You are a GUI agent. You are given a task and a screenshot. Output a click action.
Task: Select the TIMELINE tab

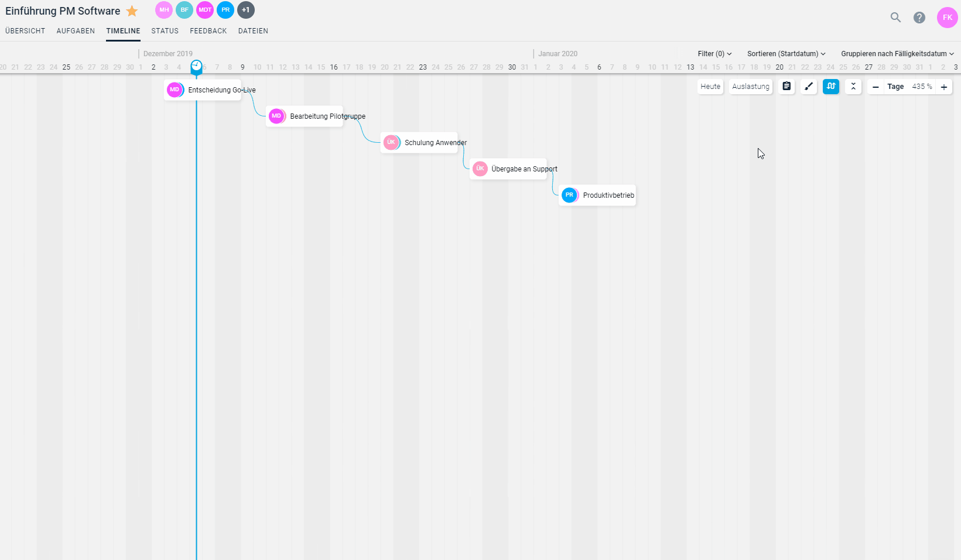coord(123,31)
